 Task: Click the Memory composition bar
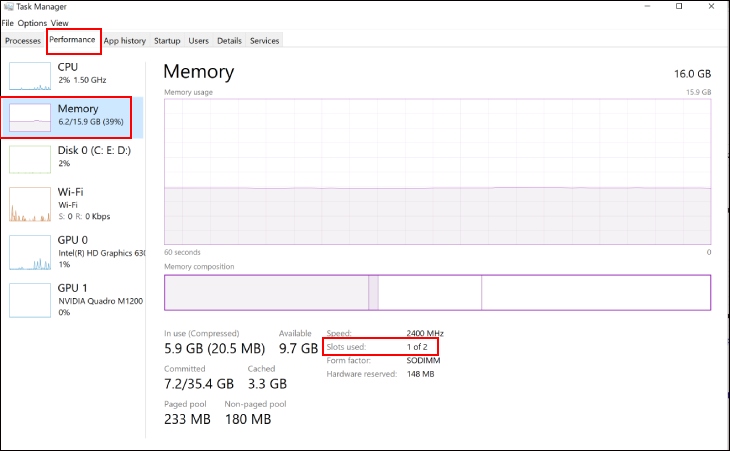(437, 292)
